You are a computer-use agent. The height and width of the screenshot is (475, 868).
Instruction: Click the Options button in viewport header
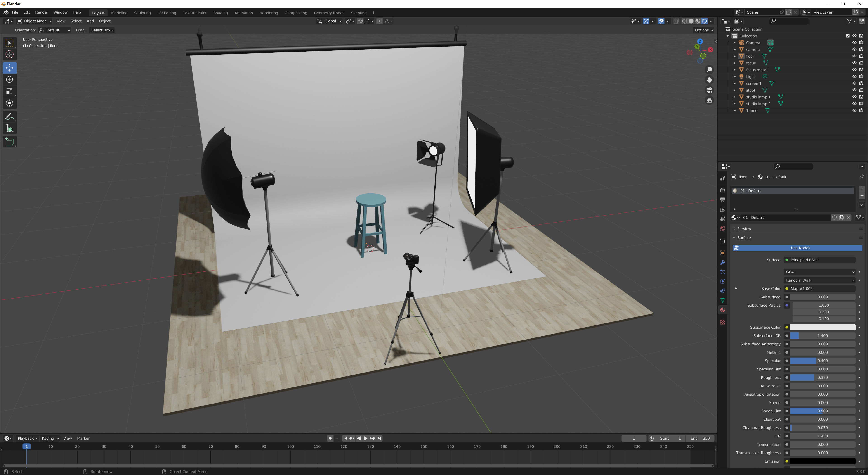[x=704, y=30]
